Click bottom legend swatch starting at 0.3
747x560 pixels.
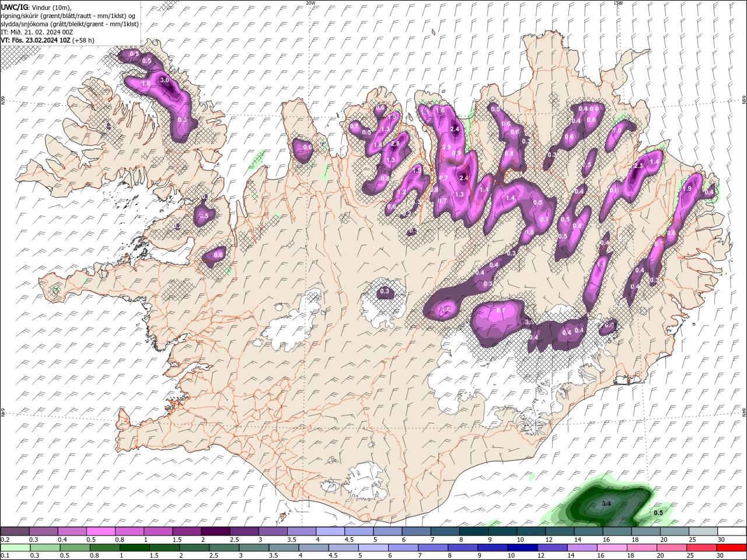[x=44, y=548]
